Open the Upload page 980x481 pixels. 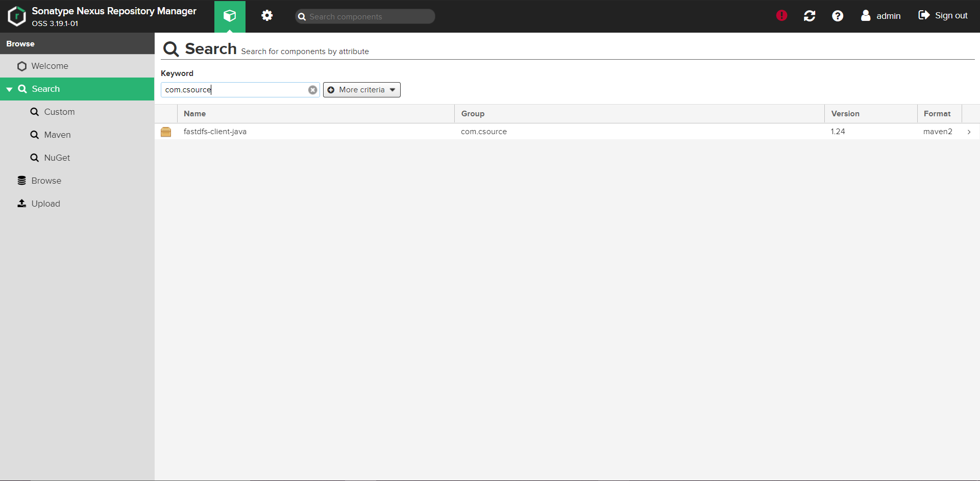77,204
